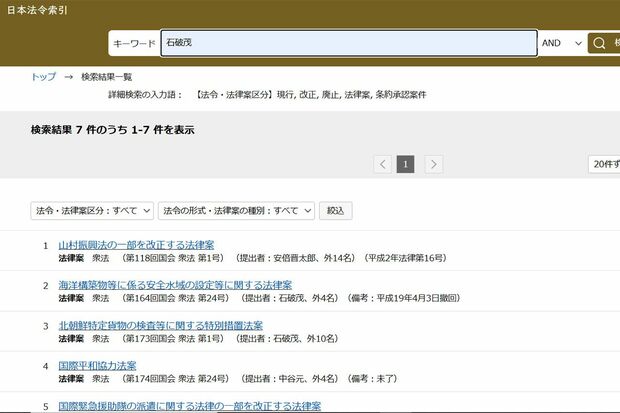Open the 20件ずつ per-page dropdown

click(604, 164)
